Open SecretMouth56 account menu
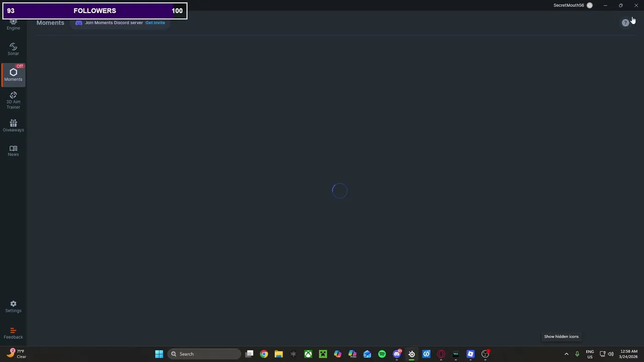 click(x=573, y=6)
